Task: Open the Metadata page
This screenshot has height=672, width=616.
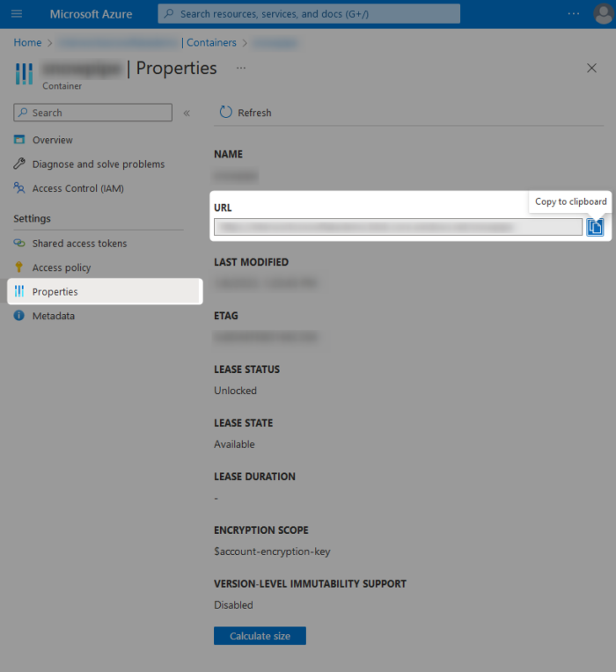Action: (53, 316)
